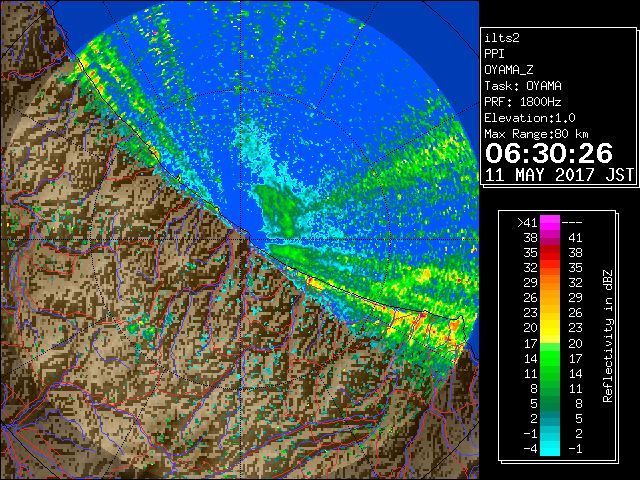Click the vertical "Reflectivity in dBZ" legend title

pos(608,336)
